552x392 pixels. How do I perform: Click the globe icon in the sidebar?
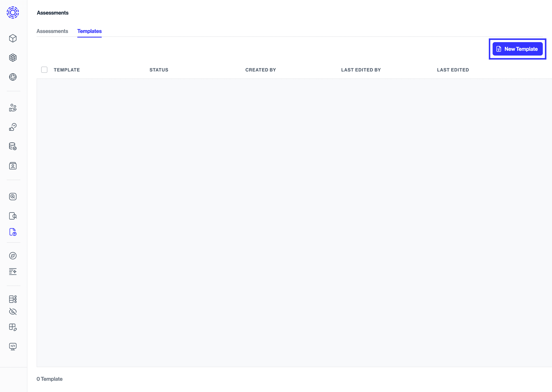click(13, 77)
